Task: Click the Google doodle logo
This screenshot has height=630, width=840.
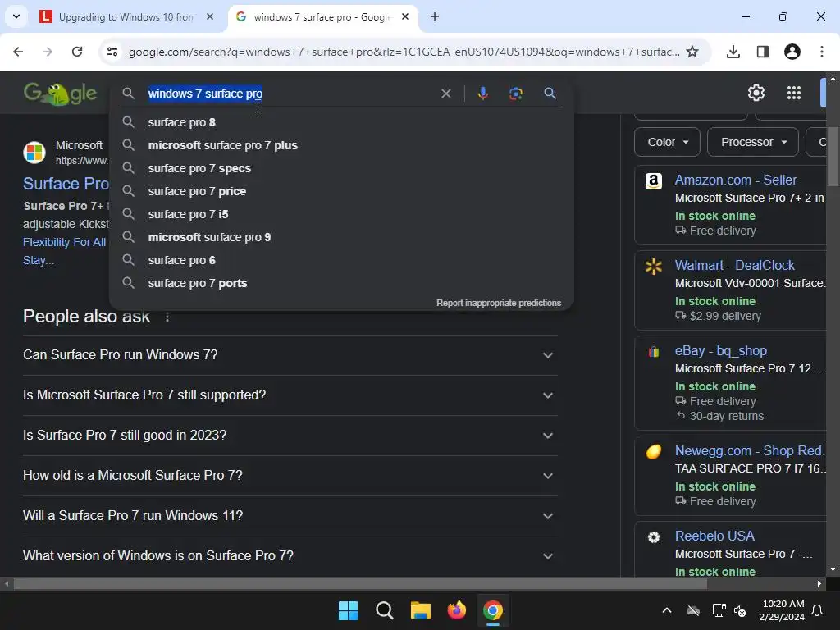Action: pyautogui.click(x=60, y=94)
